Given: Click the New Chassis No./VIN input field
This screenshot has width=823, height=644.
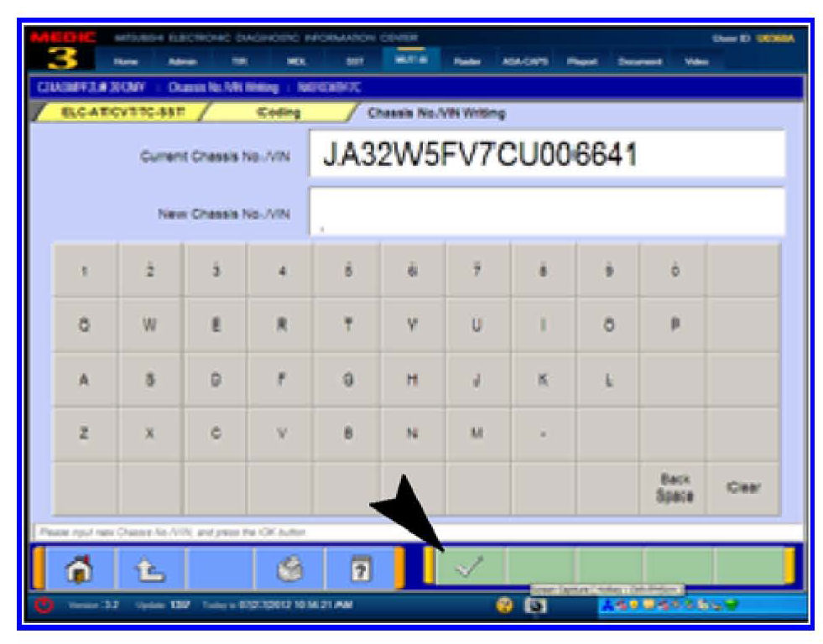Looking at the screenshot, I should pos(546,212).
